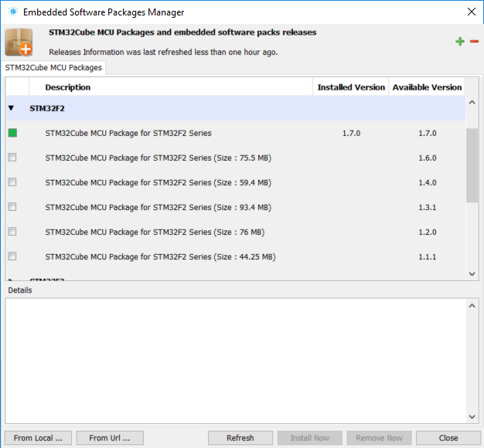Image resolution: width=484 pixels, height=448 pixels.
Task: Check the 44.25 MB STM32F2 package box
Action: coord(12,256)
